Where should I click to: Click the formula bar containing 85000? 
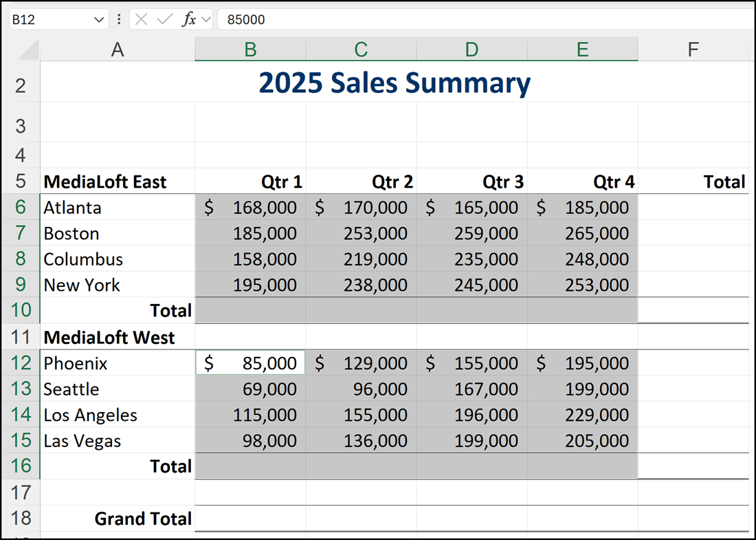click(481, 19)
